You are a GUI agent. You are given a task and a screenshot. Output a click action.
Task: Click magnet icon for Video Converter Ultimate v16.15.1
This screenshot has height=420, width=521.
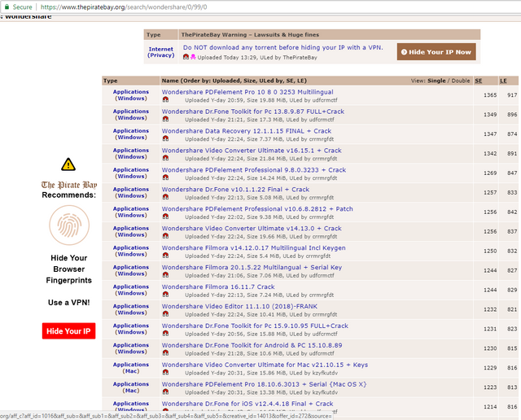click(165, 158)
